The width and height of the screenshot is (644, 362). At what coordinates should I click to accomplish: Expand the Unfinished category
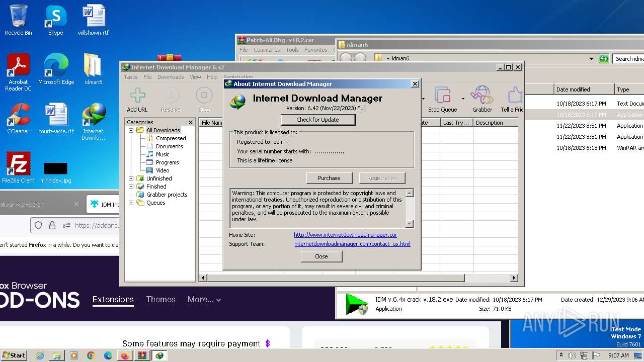point(131,178)
